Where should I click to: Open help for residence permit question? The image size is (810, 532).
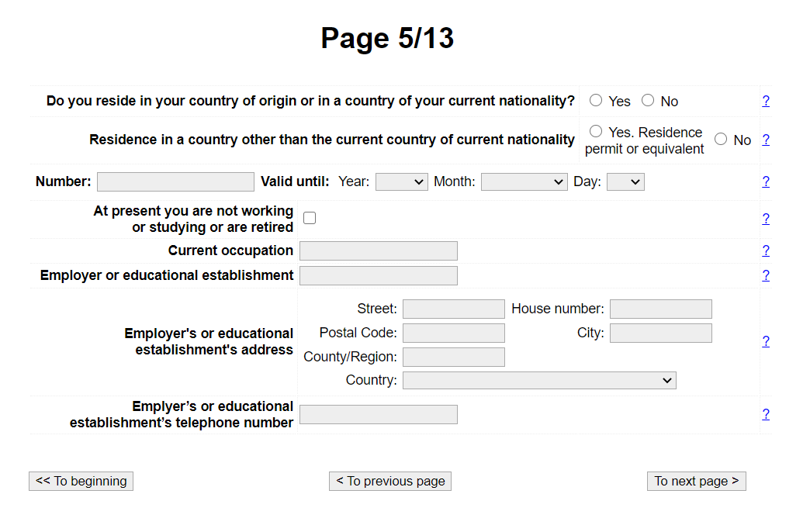tap(766, 140)
